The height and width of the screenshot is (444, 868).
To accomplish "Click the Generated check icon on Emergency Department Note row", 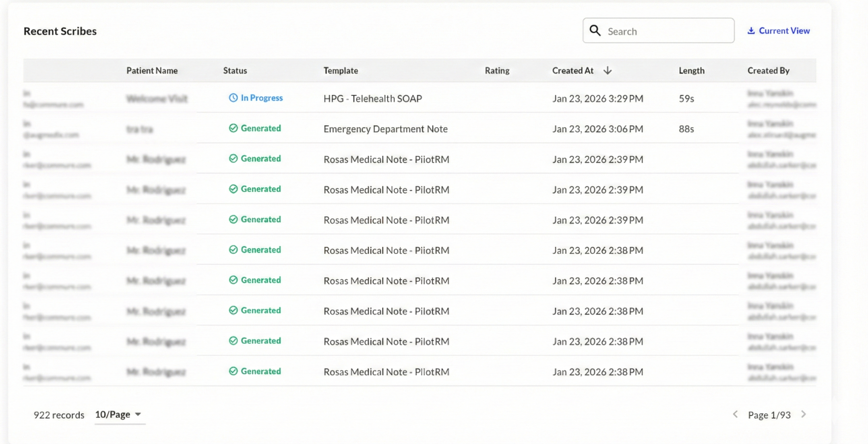I will [x=234, y=128].
